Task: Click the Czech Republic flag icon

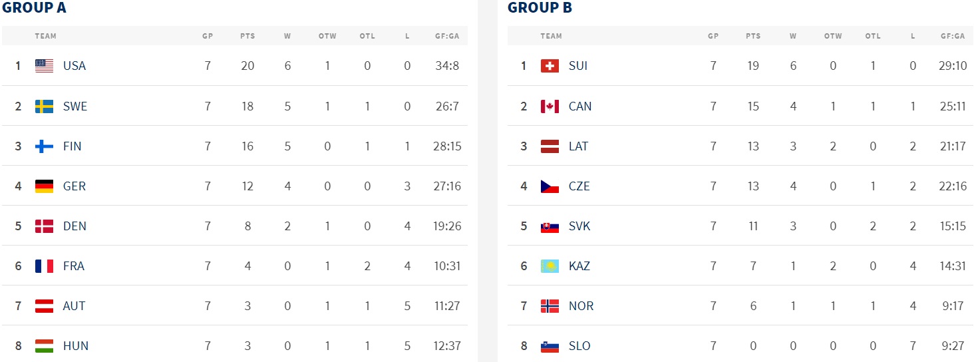Action: coord(550,186)
